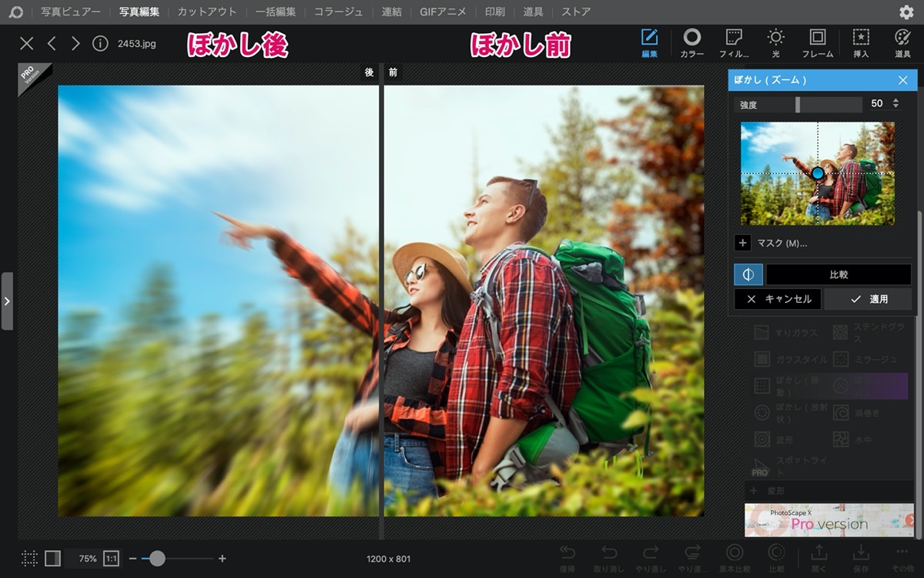The image size is (924, 578).
Task: Click the 適用 apply button
Action: point(868,299)
